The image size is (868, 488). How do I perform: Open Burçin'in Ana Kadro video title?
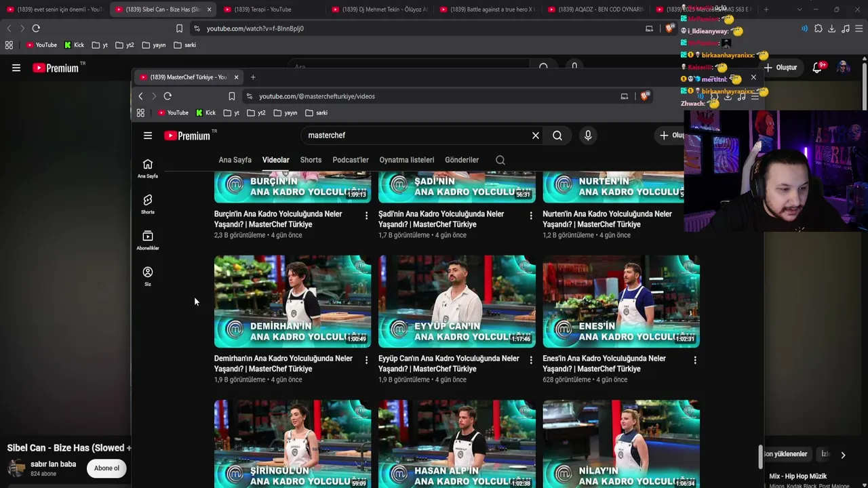(x=278, y=219)
